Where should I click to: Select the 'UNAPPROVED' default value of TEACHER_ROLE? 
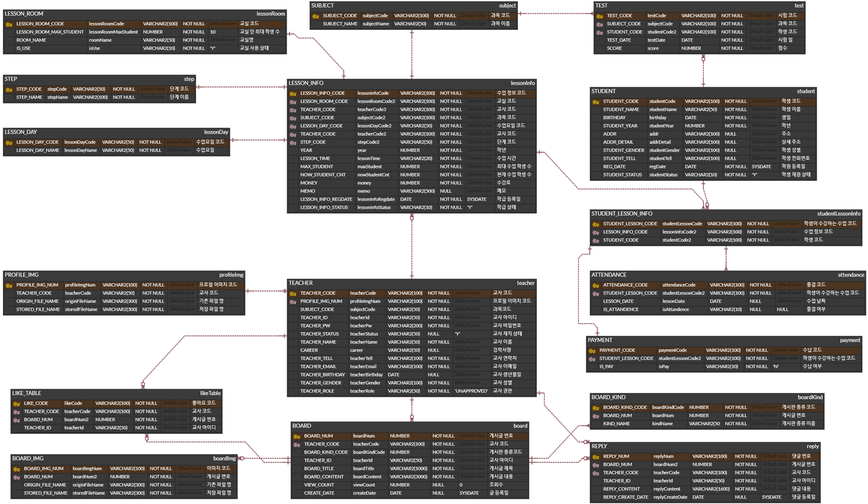(x=471, y=391)
